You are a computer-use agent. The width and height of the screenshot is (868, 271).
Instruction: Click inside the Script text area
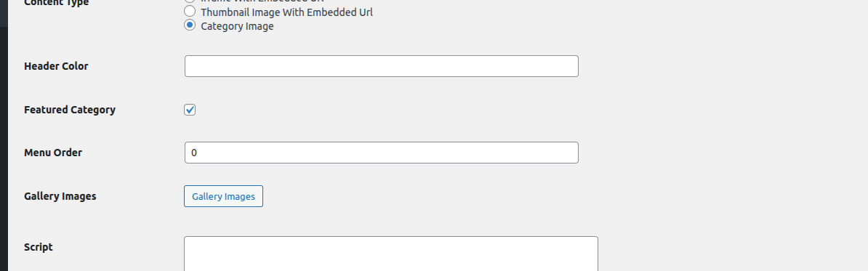pos(391,254)
